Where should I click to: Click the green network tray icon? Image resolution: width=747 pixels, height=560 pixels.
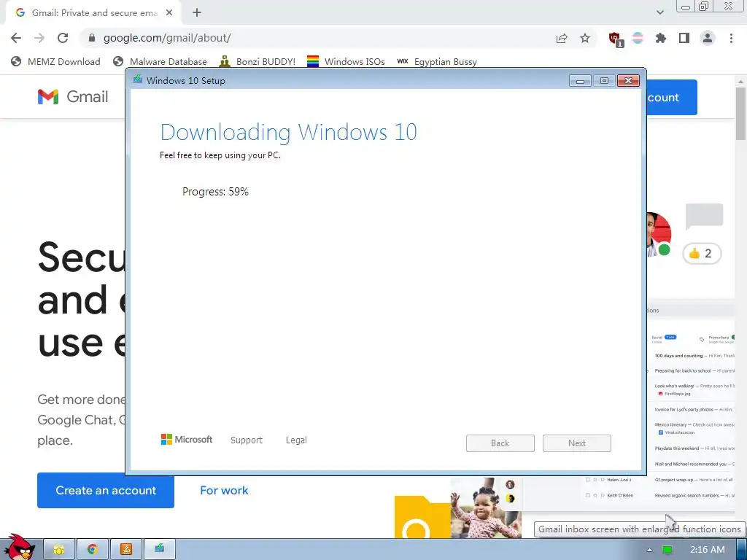click(x=667, y=550)
